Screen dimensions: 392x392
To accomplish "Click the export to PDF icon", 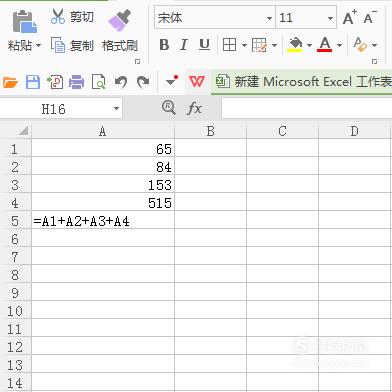I will coord(55,82).
